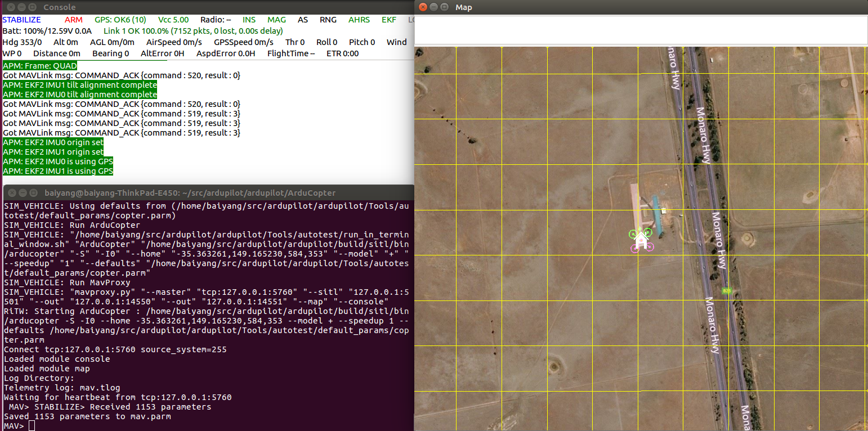
Task: Close the Map window
Action: point(424,7)
